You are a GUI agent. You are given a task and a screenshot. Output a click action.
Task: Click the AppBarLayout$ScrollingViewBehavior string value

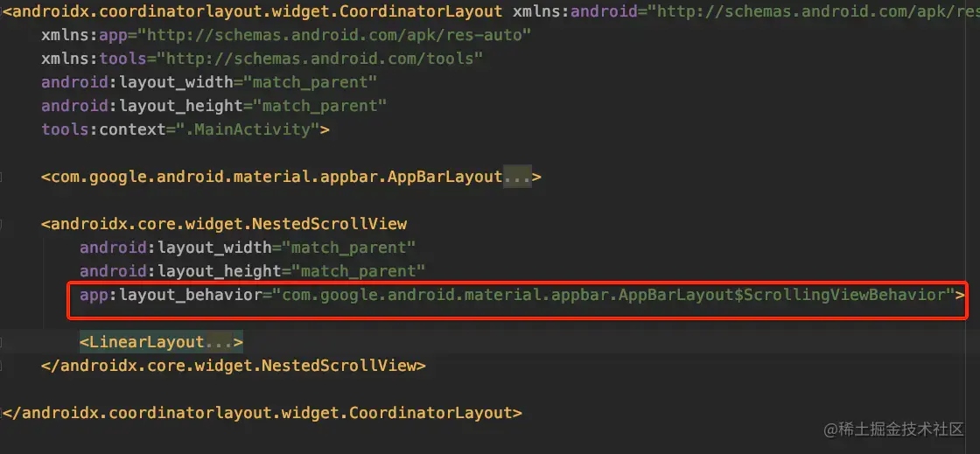click(x=613, y=294)
